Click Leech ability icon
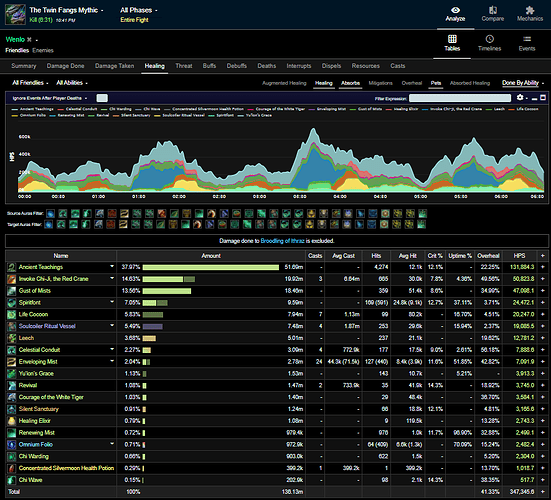The image size is (551, 500). tap(12, 338)
